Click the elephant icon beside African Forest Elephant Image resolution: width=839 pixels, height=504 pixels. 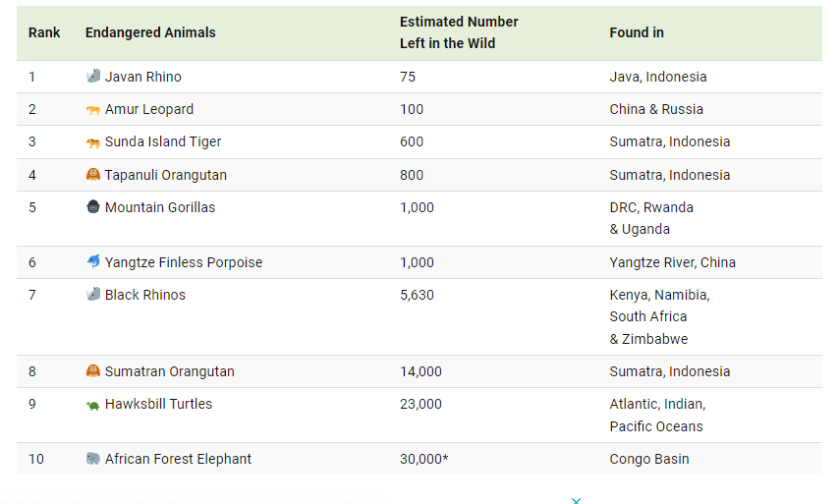click(x=93, y=459)
